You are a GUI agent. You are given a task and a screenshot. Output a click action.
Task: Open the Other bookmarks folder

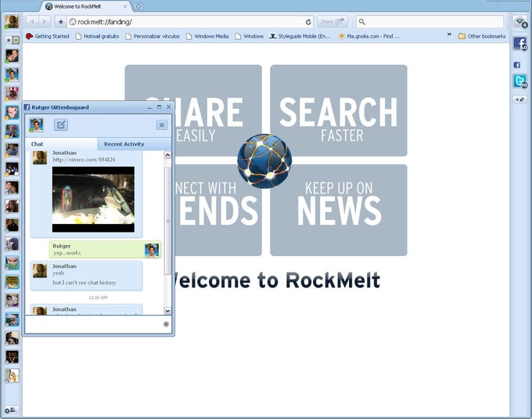482,36
